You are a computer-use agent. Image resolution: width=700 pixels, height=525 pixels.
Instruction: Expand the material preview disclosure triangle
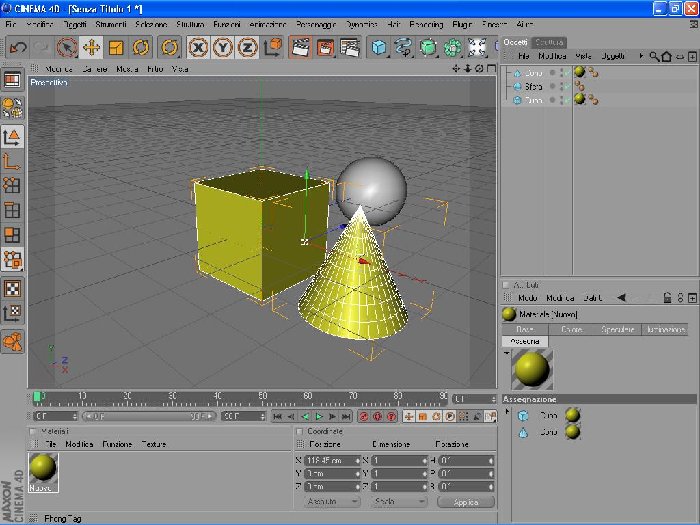click(x=507, y=353)
